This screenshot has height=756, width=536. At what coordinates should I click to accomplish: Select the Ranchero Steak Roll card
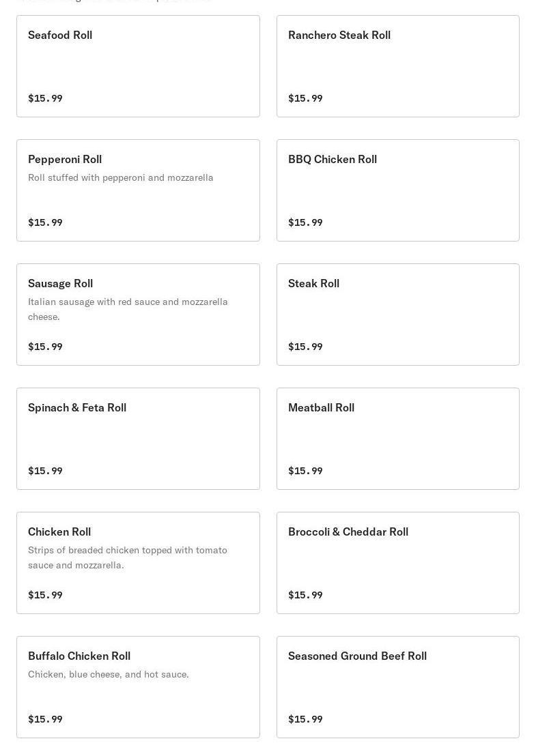coord(397,66)
